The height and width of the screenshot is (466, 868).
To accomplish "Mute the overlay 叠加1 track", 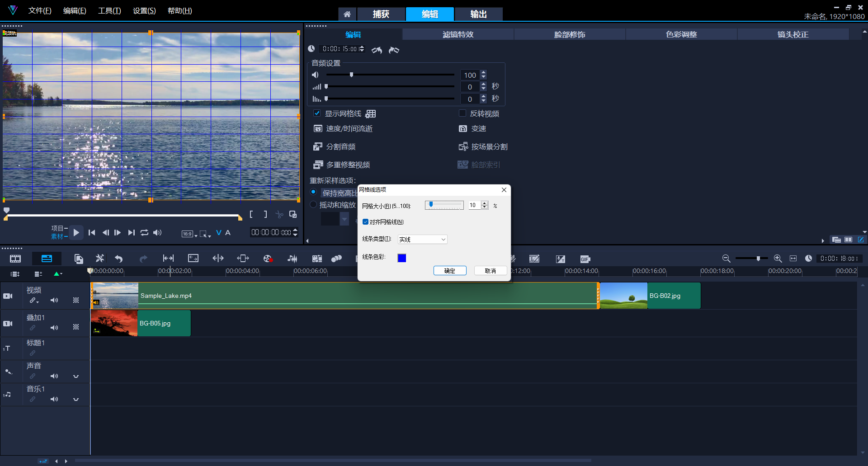I will 54,328.
